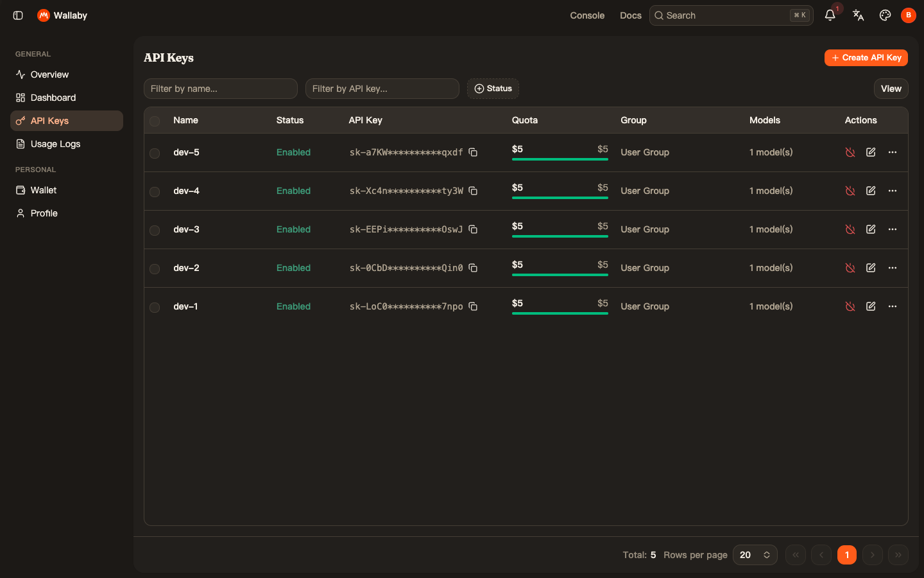Screen dimensions: 924x578
Task: Open more actions for dev-4
Action: pyautogui.click(x=893, y=191)
